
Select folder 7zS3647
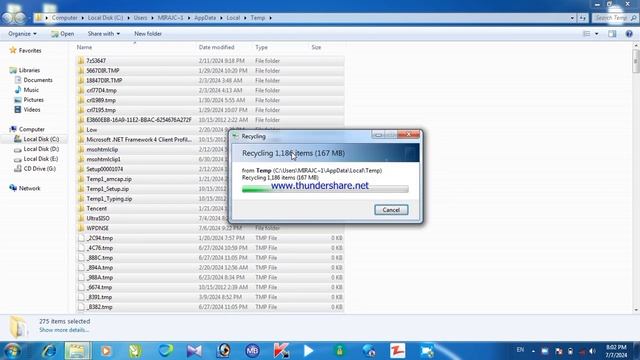point(96,61)
